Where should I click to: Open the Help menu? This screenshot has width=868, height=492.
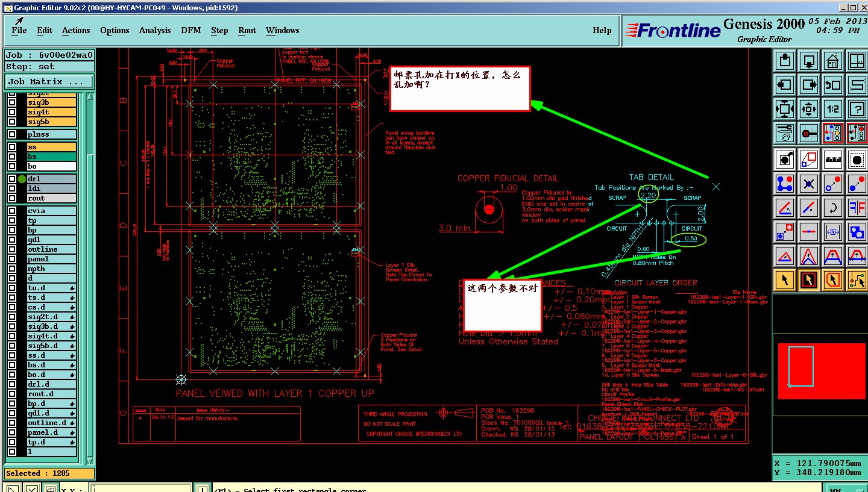tap(602, 30)
